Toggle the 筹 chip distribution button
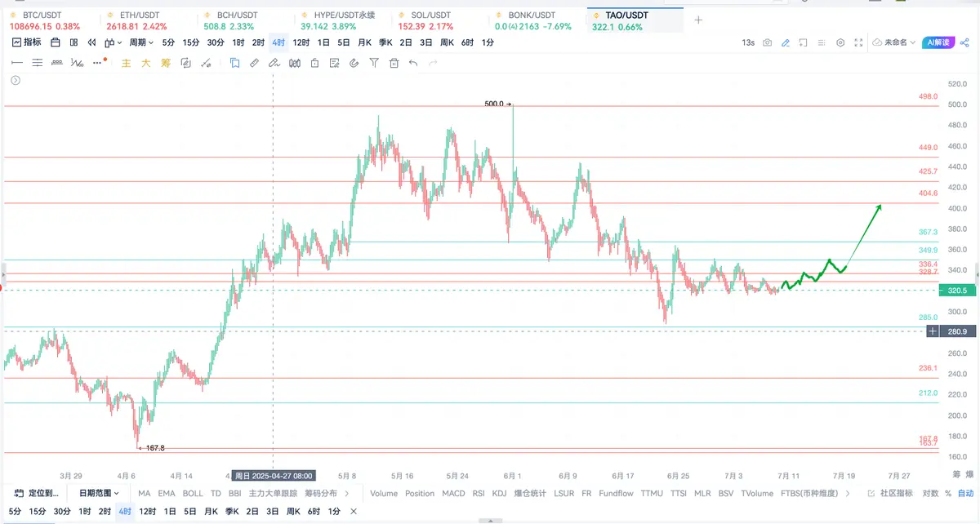980x524 pixels. tap(165, 62)
